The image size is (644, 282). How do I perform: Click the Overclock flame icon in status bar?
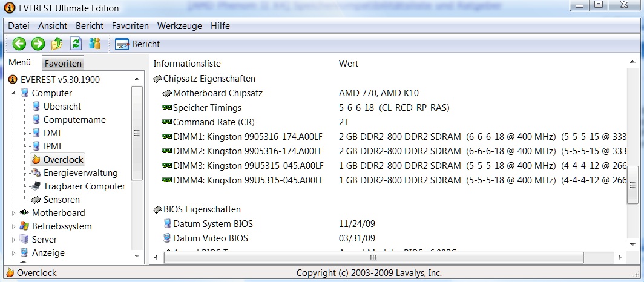[x=10, y=273]
